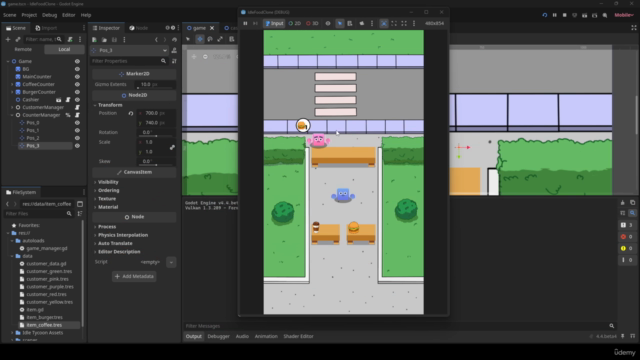
Task: Open the Debugger bottom panel tab
Action: [x=218, y=336]
